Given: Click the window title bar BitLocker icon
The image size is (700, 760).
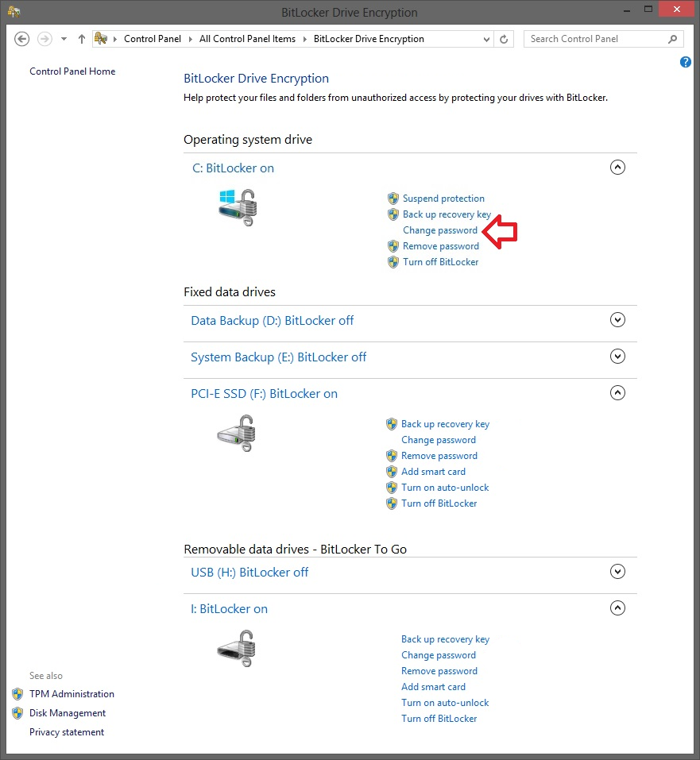Looking at the screenshot, I should tap(14, 12).
